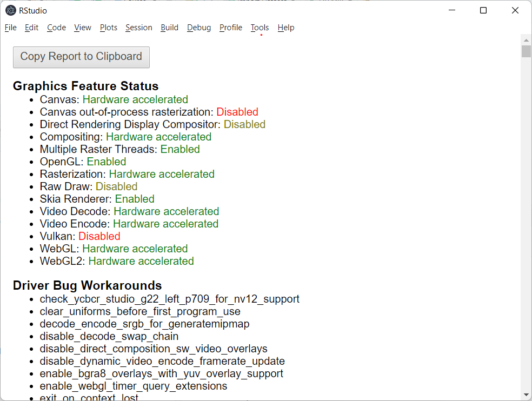Click disable_decode_swap_chain workaround
This screenshot has height=401, width=532.
click(109, 337)
